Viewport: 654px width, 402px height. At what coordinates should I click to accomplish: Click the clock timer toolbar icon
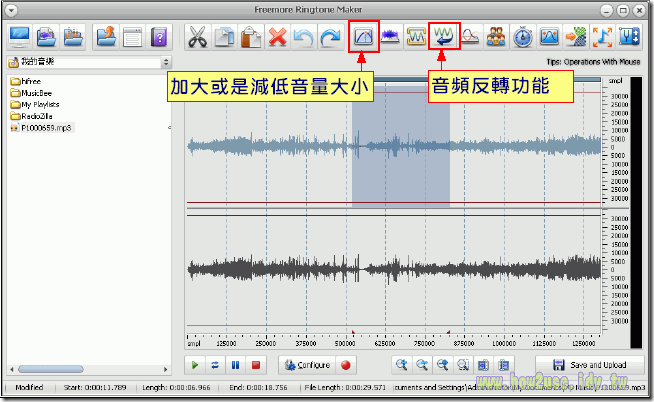click(522, 38)
